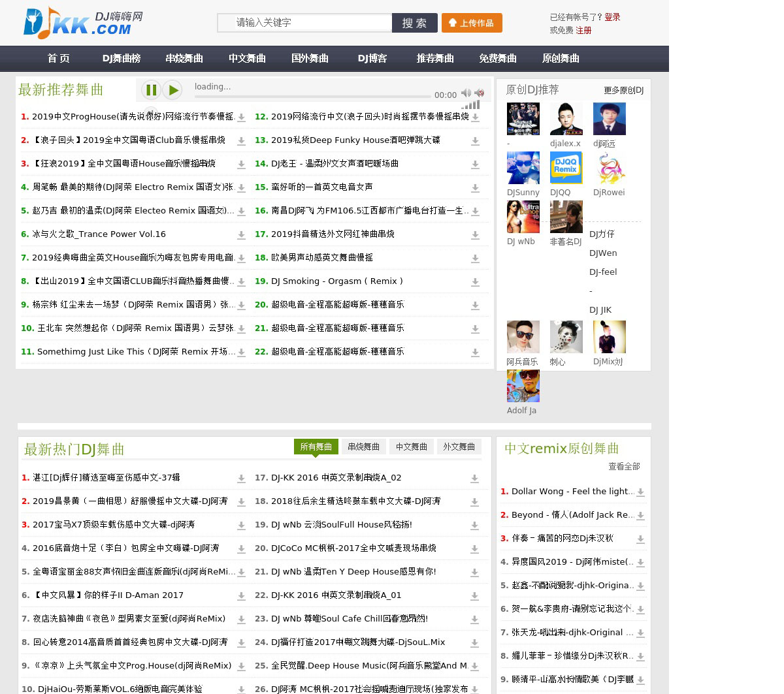Image resolution: width=784 pixels, height=694 pixels.
Task: Adjust the volume level bars
Action: (x=470, y=104)
